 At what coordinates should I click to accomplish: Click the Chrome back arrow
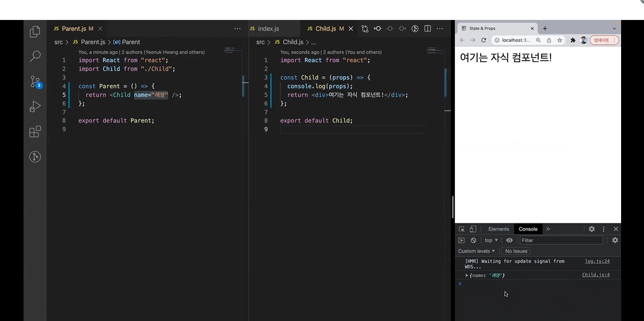462,40
